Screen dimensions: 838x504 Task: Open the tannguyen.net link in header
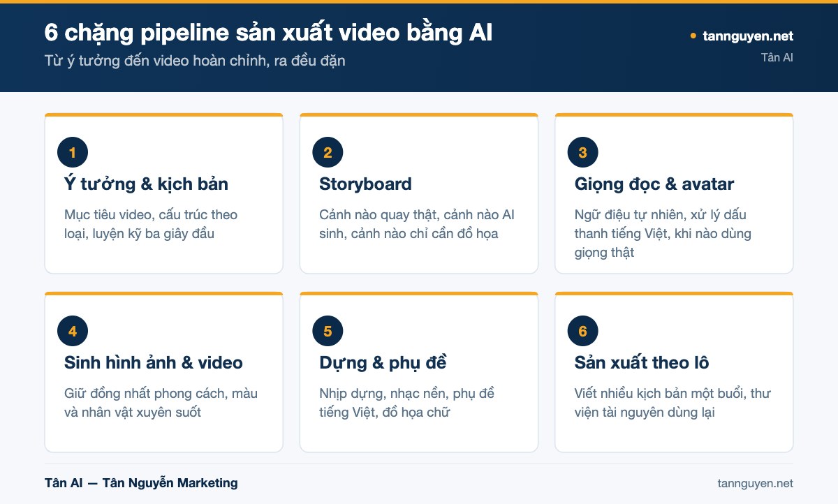[748, 36]
